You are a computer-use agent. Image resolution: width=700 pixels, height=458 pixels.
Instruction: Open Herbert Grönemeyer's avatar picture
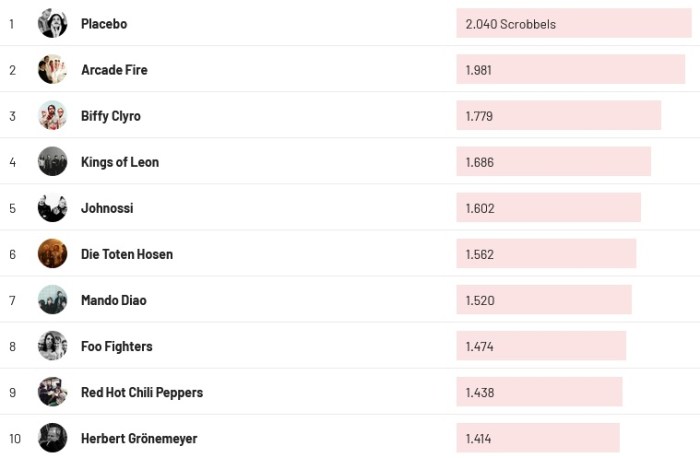[52, 437]
